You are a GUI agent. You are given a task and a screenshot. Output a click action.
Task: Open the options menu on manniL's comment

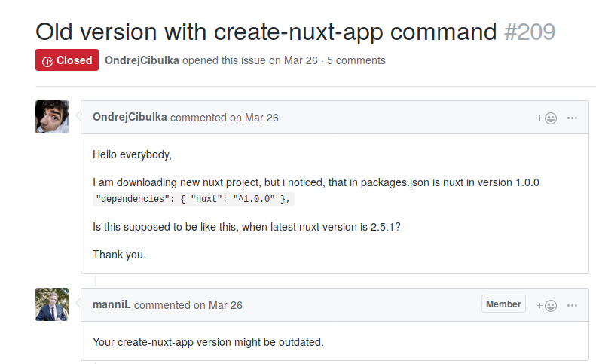pyautogui.click(x=573, y=305)
